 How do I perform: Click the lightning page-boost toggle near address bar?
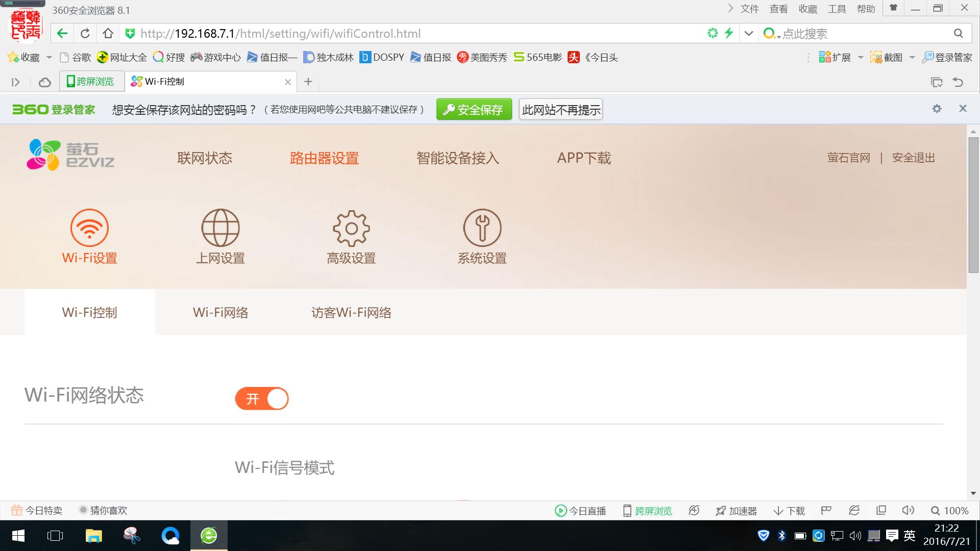click(729, 33)
